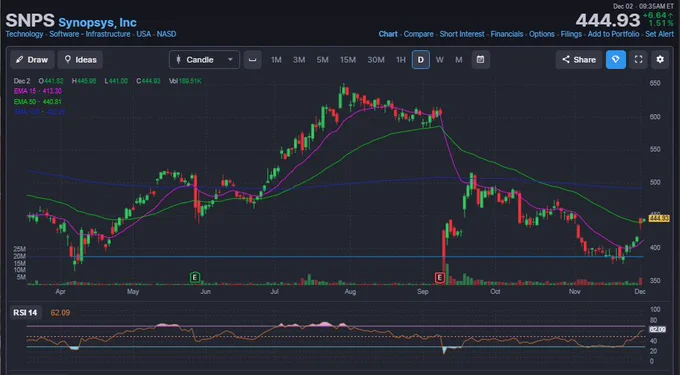Select the D daily timeframe
The image size is (680, 375).
coord(421,60)
